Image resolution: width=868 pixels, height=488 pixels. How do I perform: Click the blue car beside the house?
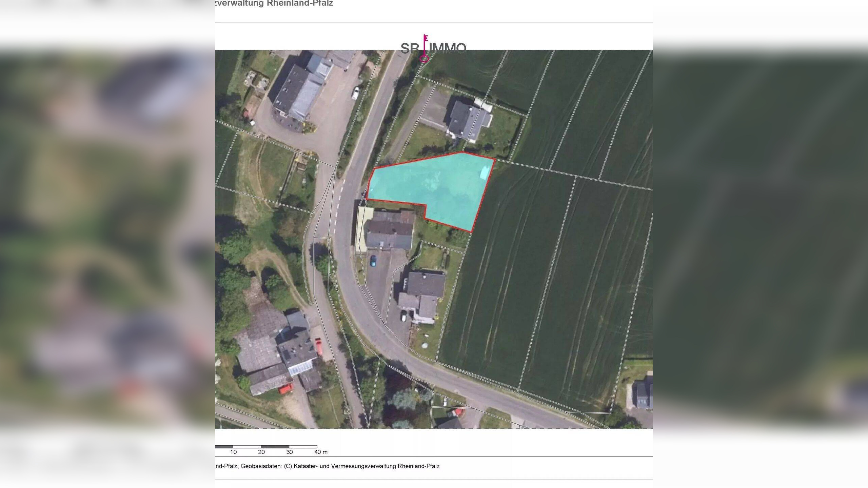coord(373,261)
